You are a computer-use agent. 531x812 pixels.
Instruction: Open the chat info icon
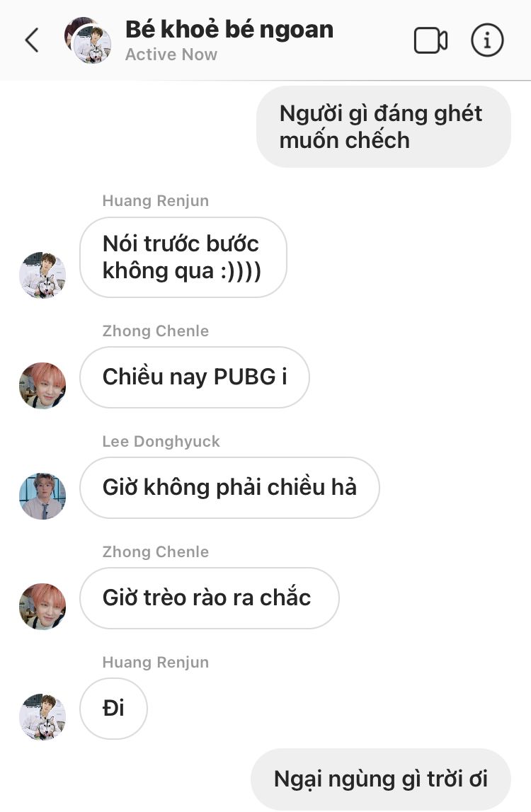coord(487,40)
